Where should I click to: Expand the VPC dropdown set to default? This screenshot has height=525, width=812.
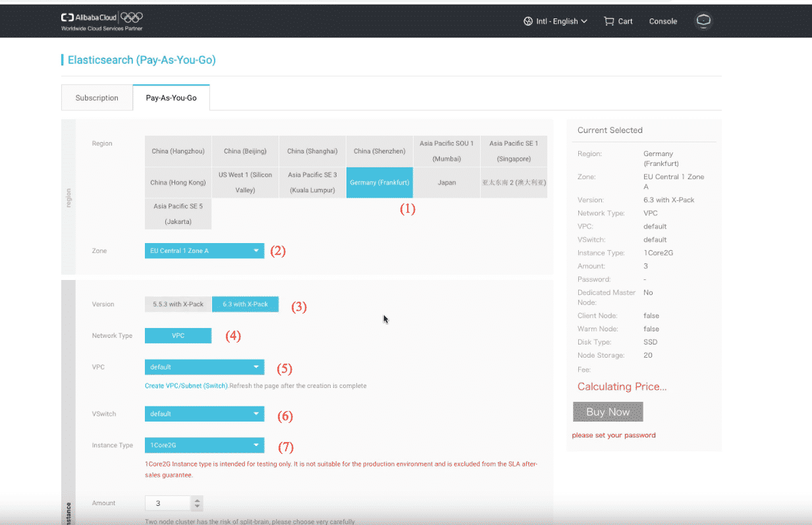204,367
